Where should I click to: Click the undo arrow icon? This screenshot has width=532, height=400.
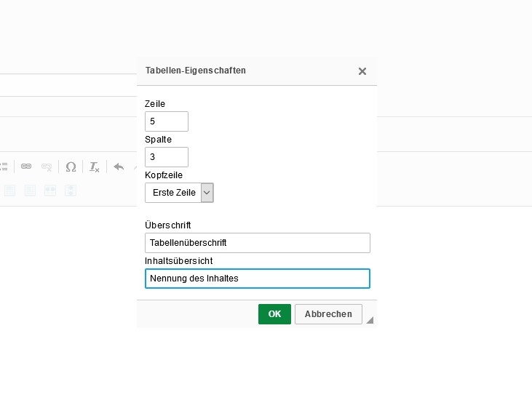coord(119,167)
